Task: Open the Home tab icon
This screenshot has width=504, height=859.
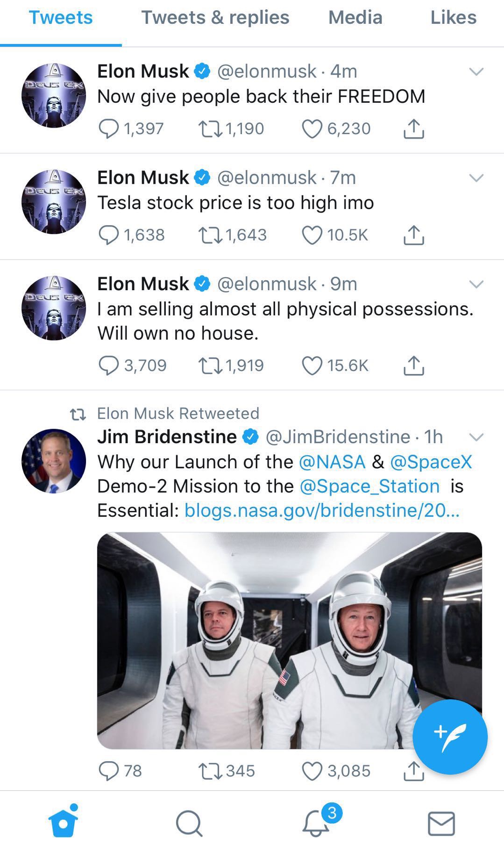Action: [63, 823]
